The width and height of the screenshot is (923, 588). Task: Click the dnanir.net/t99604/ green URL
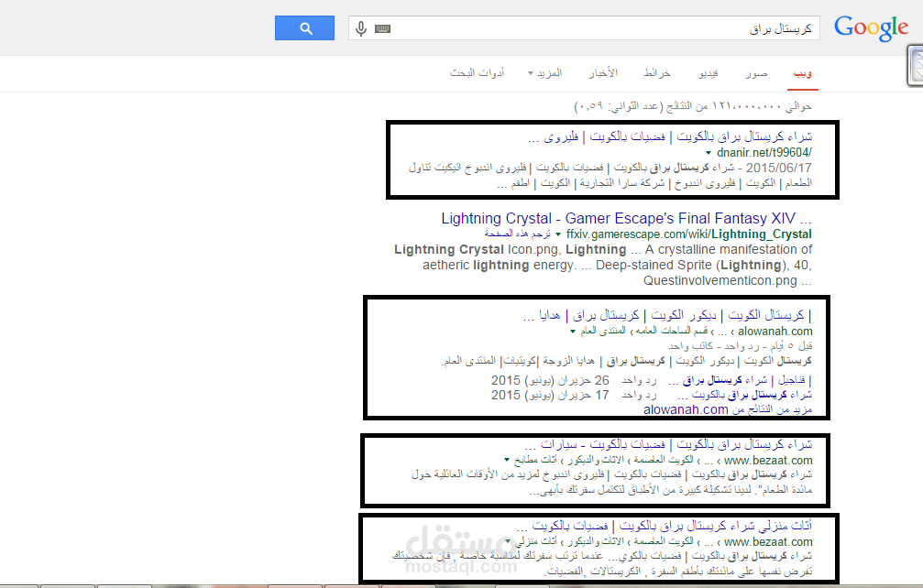click(764, 153)
